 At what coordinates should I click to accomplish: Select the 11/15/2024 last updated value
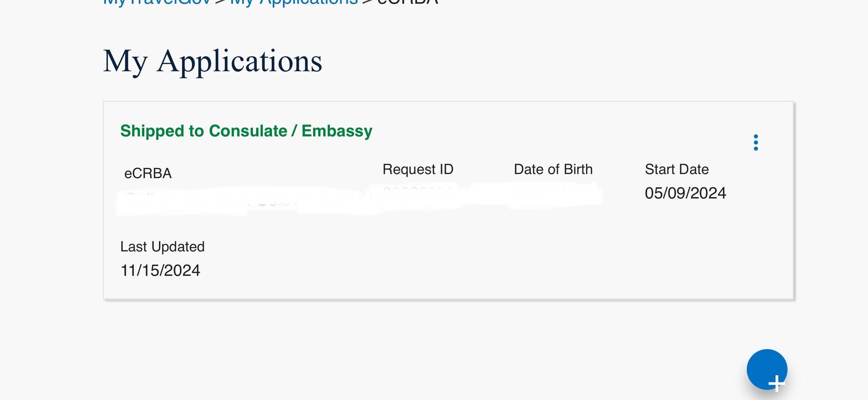(x=160, y=270)
